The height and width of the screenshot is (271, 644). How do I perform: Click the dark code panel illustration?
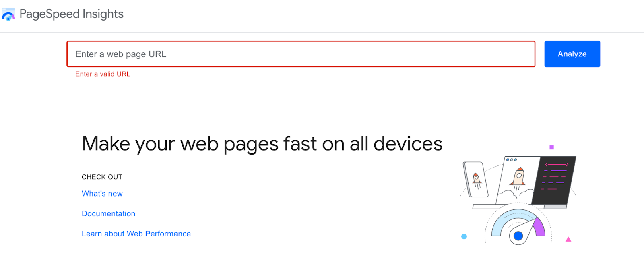tap(555, 180)
